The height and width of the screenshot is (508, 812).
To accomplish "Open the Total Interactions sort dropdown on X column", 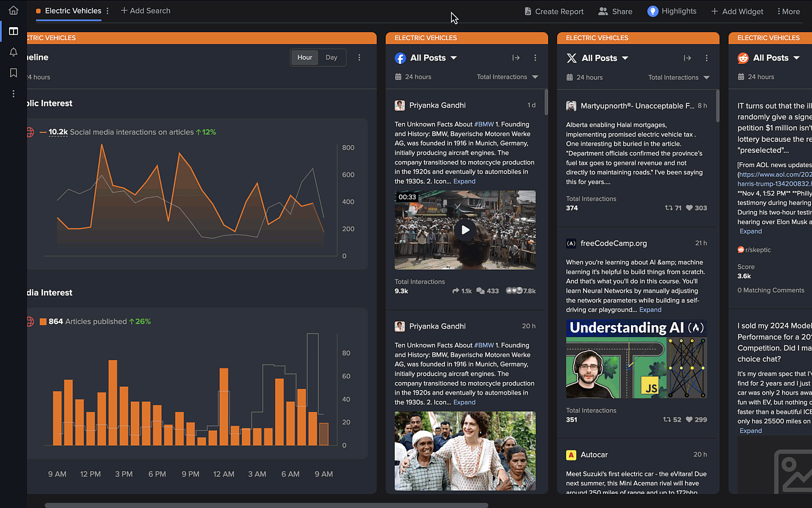I will tap(678, 77).
